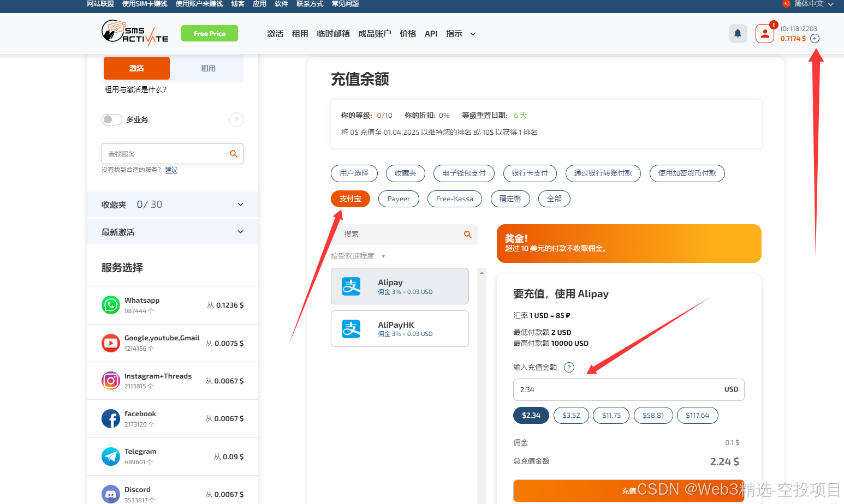Select the Free-Kassa filter
This screenshot has height=504, width=844.
[455, 199]
